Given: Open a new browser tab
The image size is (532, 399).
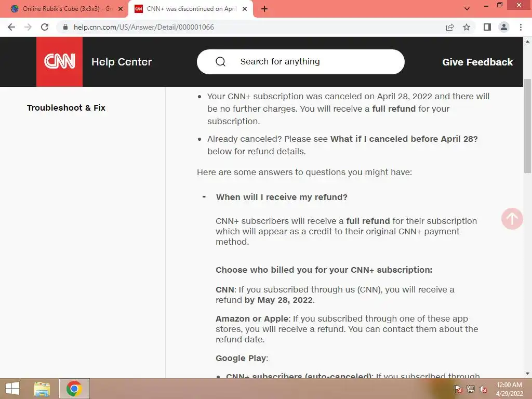Looking at the screenshot, I should click(x=264, y=9).
